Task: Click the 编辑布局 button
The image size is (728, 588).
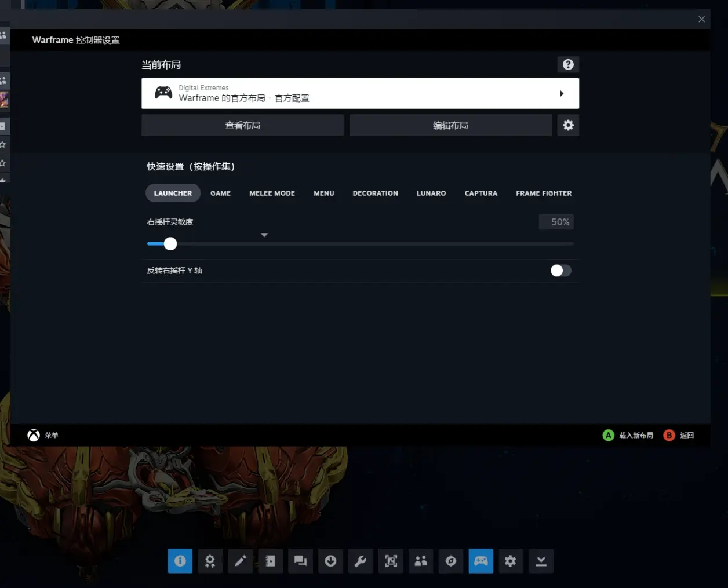Action: pyautogui.click(x=450, y=125)
